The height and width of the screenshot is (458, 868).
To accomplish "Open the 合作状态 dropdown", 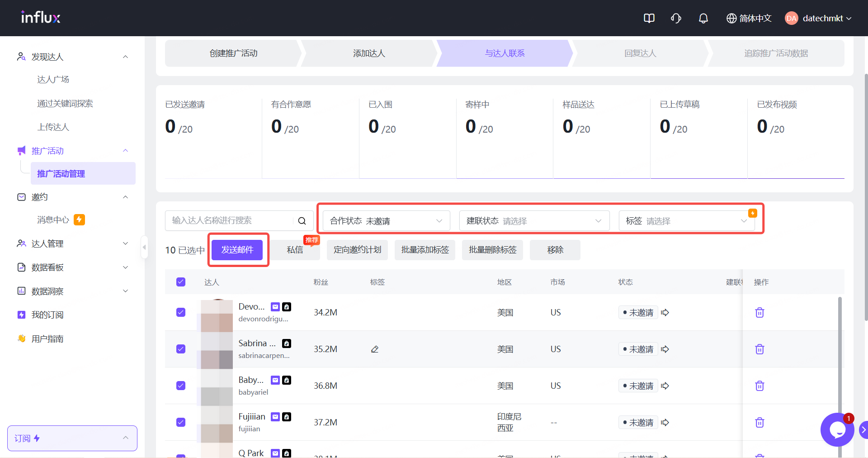I will (x=386, y=221).
